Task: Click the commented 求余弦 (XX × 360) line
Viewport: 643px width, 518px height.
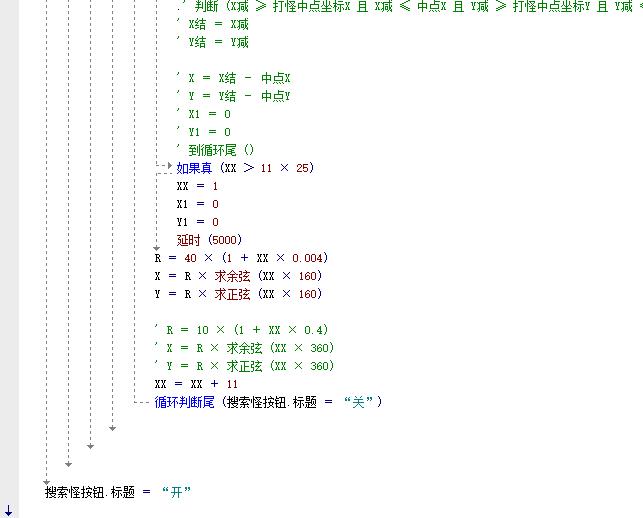Action: pos(244,348)
